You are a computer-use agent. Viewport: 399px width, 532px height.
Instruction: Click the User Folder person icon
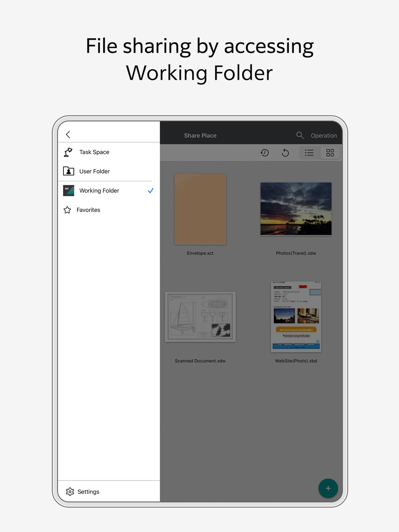[69, 171]
